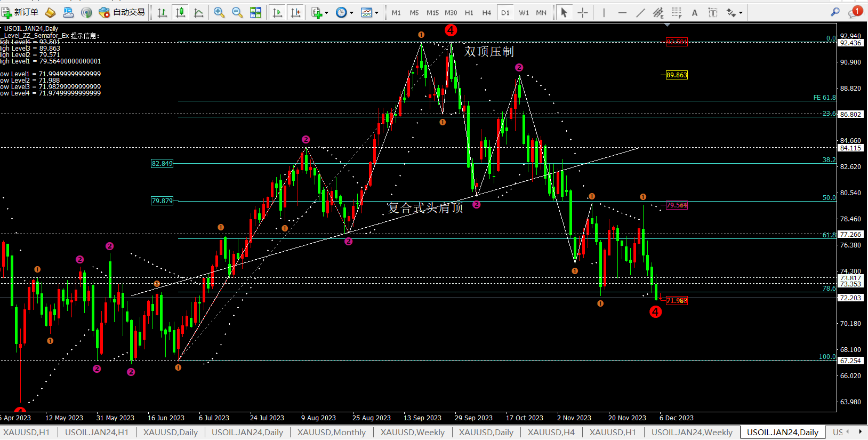868x440 pixels.
Task: Click the 89.863 yellow price label
Action: click(676, 75)
